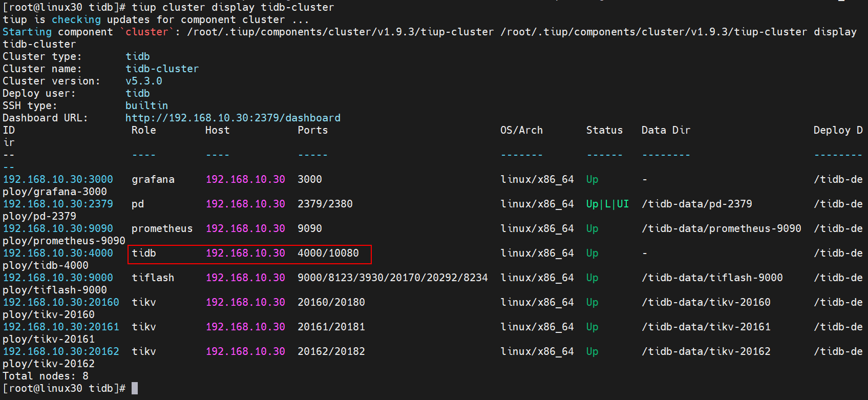Click the pd role text
Screen dimensions: 868x400
(138, 204)
